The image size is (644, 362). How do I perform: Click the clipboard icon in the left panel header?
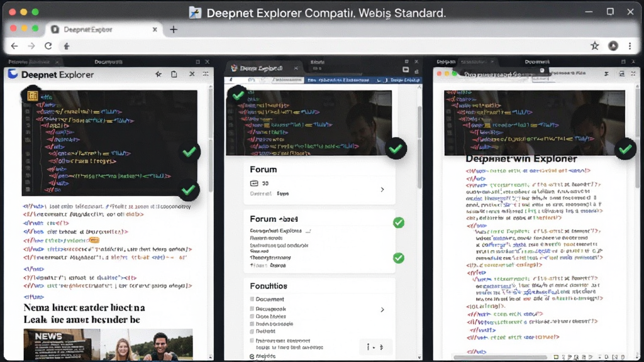tap(174, 74)
